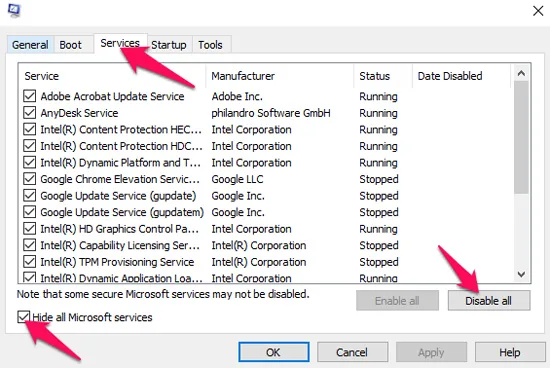This screenshot has width=550, height=368.
Task: Confirm with the OK button
Action: (x=274, y=352)
